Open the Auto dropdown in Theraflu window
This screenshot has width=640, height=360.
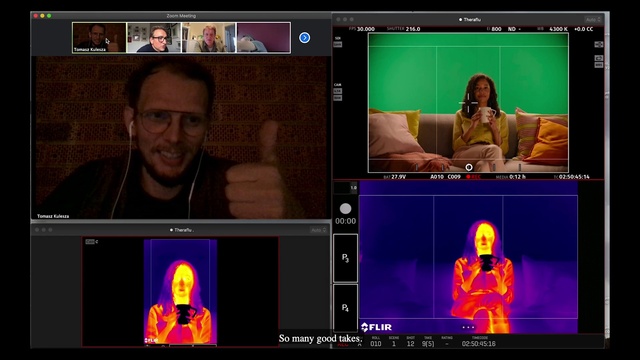(x=593, y=20)
